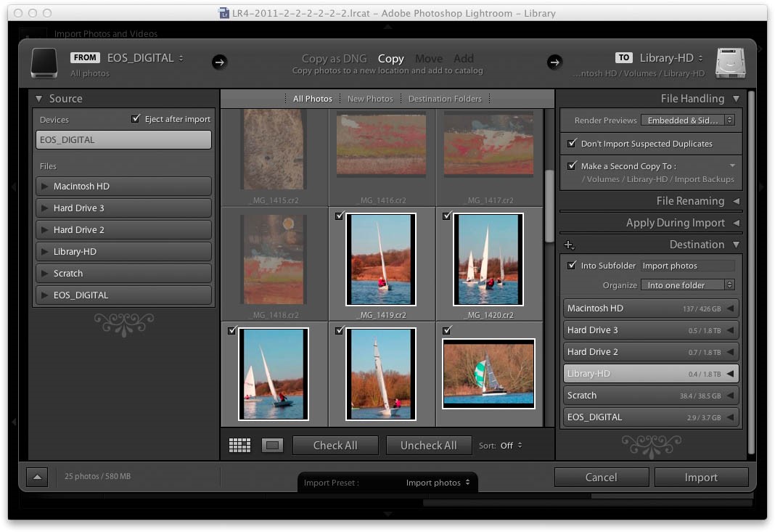Open the Organize 'Into one folder' dropdown

[x=686, y=285]
